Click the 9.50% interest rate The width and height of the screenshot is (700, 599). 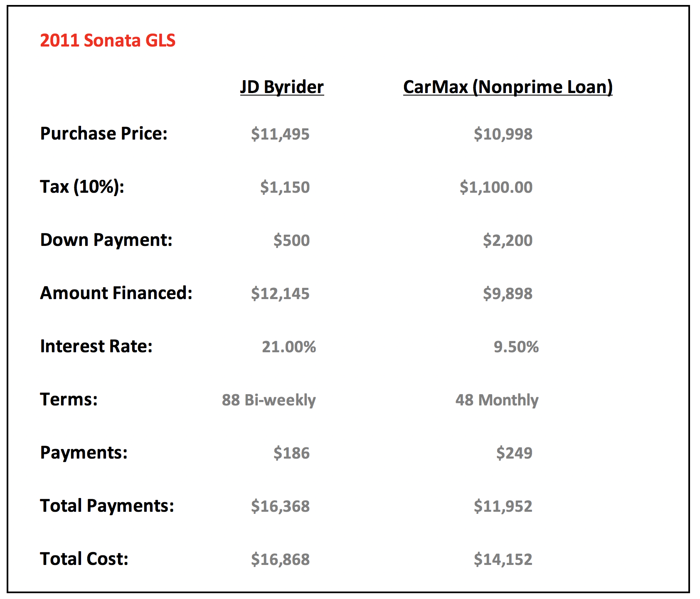point(516,347)
